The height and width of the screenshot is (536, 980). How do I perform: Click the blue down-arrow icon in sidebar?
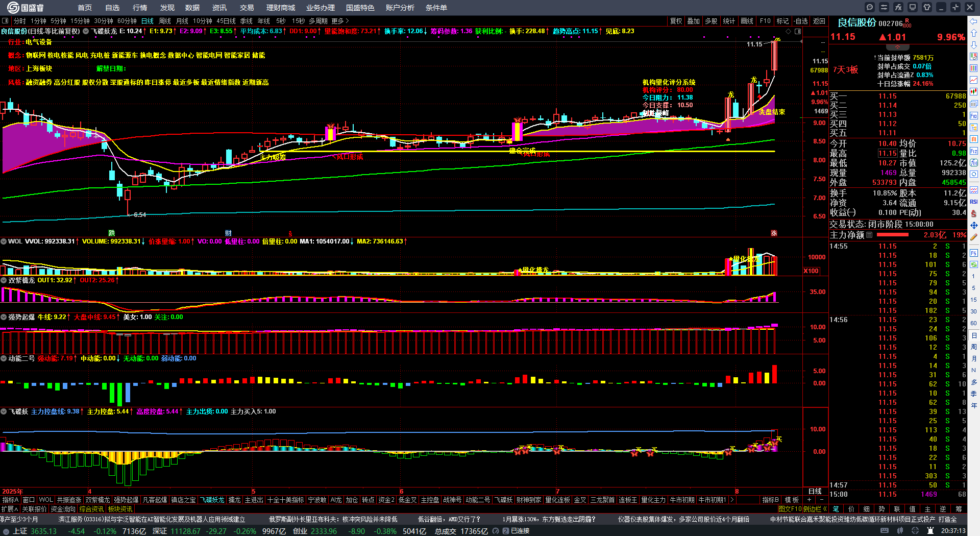[x=974, y=45]
